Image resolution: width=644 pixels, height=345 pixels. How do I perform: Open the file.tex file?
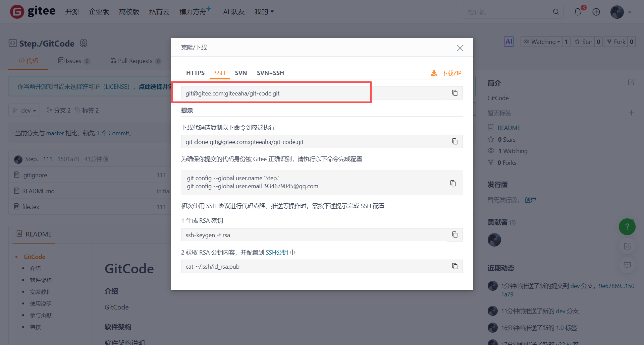tap(31, 207)
